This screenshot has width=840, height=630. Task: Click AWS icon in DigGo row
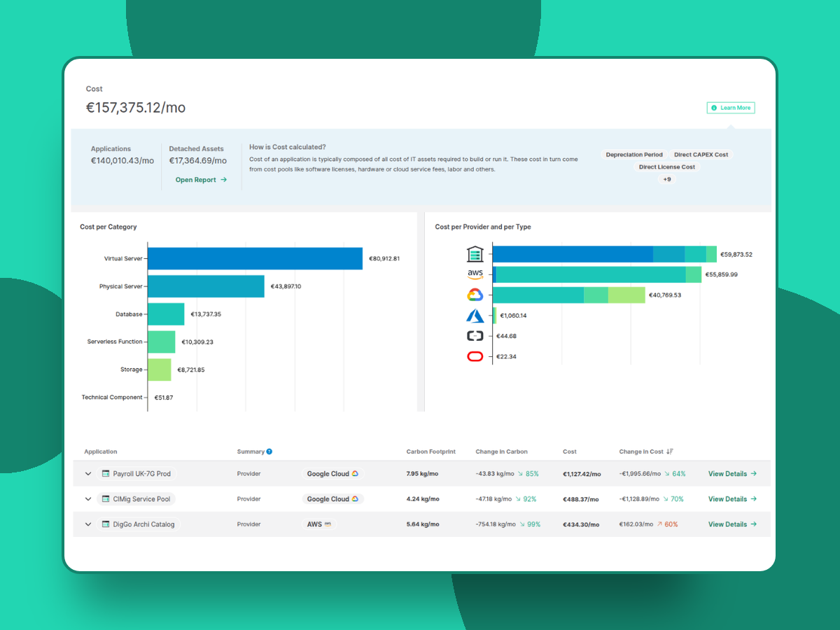coord(328,524)
